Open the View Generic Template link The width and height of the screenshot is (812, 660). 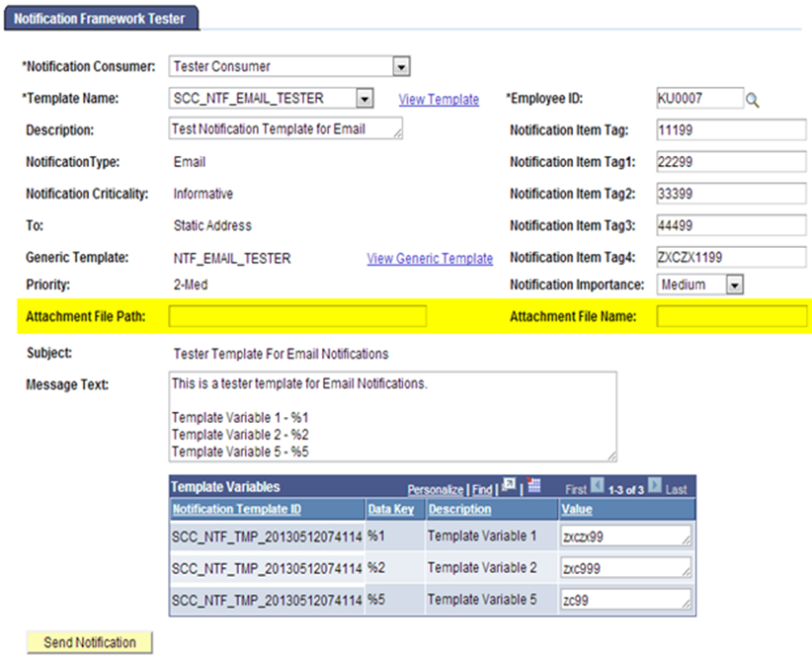(x=430, y=258)
